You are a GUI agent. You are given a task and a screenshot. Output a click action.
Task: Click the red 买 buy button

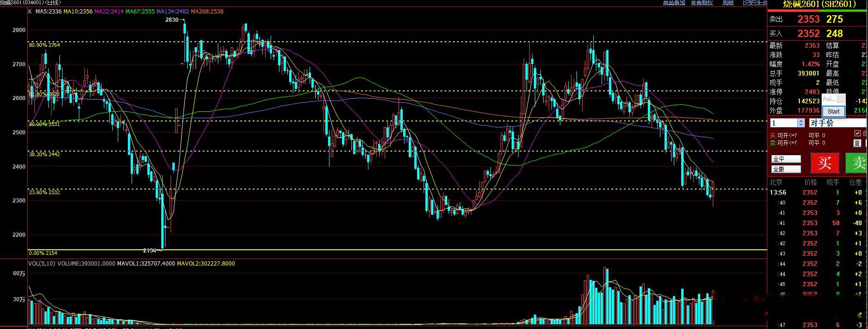(824, 163)
